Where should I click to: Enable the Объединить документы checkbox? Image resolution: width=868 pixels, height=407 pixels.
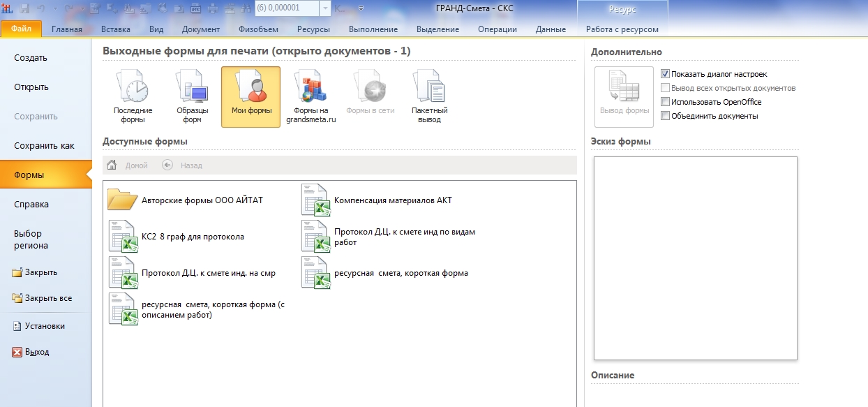665,116
